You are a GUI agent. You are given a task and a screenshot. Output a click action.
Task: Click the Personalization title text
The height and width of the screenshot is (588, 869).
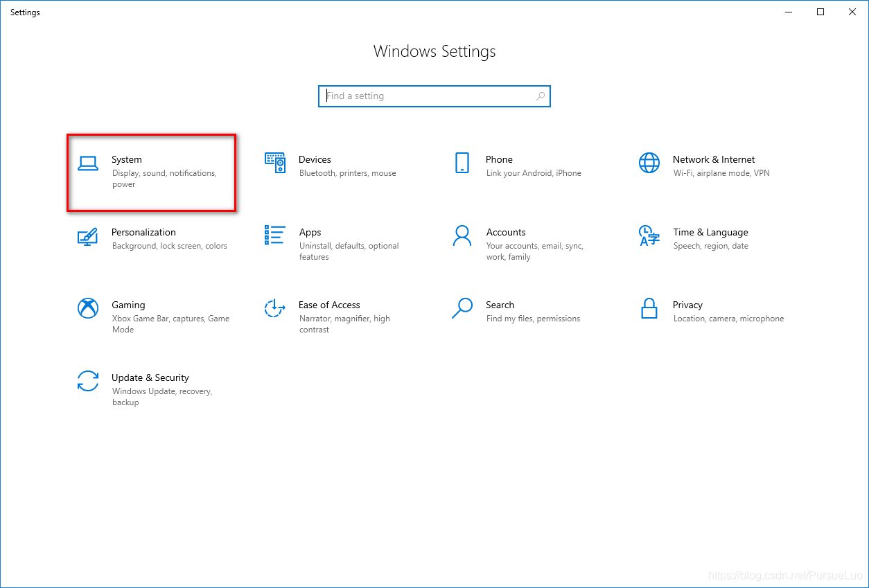click(x=143, y=232)
